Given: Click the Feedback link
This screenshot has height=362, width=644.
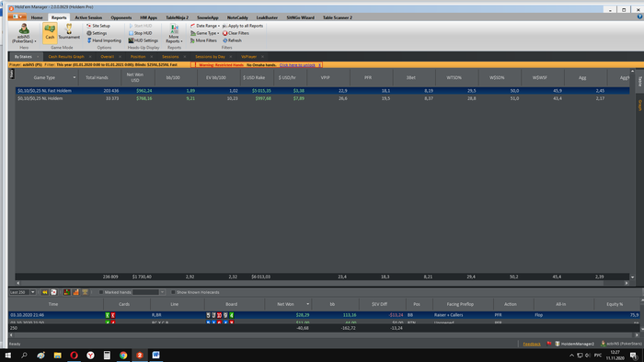Looking at the screenshot, I should tap(532, 344).
